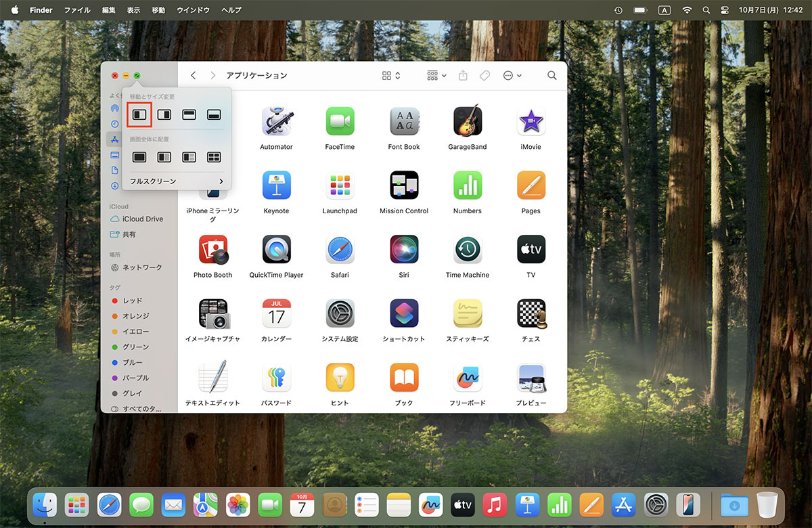Select the ブック application icon

pyautogui.click(x=404, y=377)
